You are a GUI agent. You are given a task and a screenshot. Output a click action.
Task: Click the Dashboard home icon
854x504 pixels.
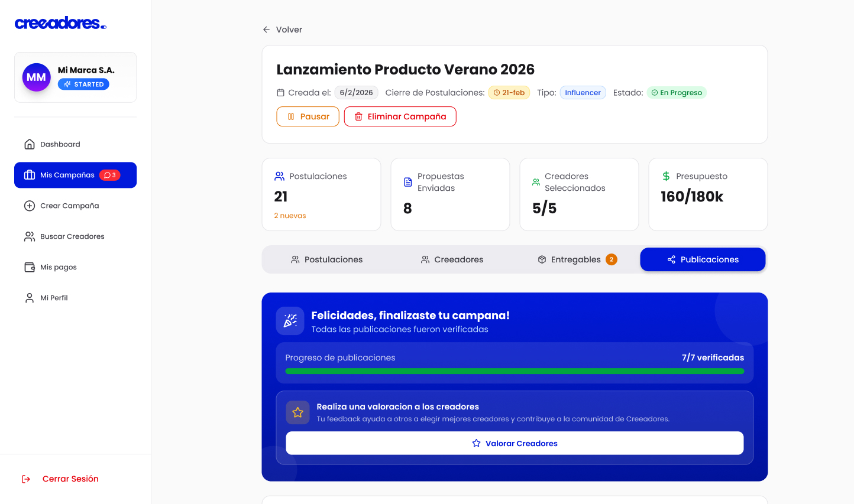30,144
